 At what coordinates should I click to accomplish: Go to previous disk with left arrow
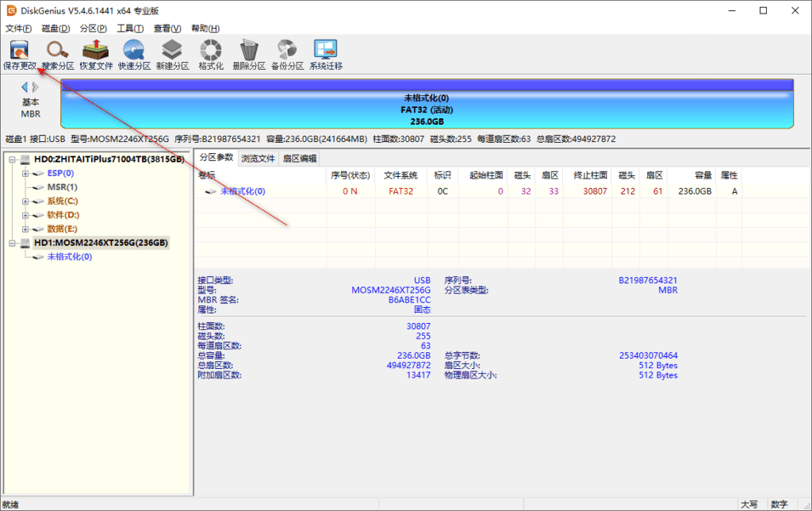[25, 87]
